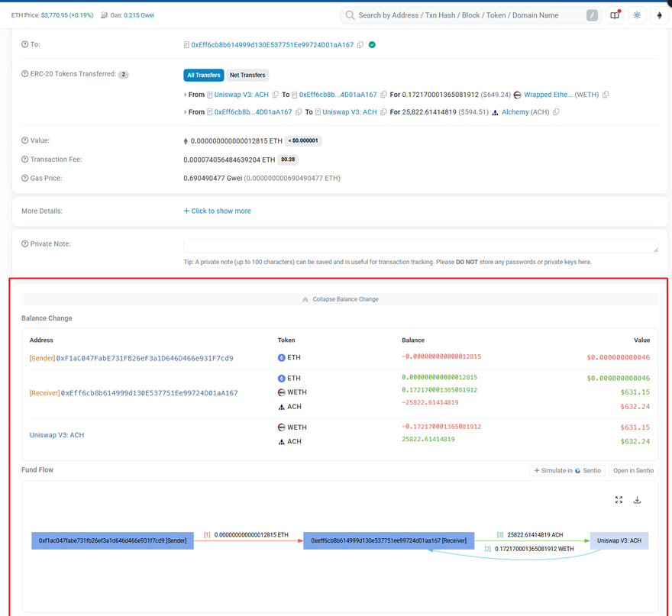
Task: Copy Uniswap V3: ACH recipient in second transfer
Action: click(383, 111)
